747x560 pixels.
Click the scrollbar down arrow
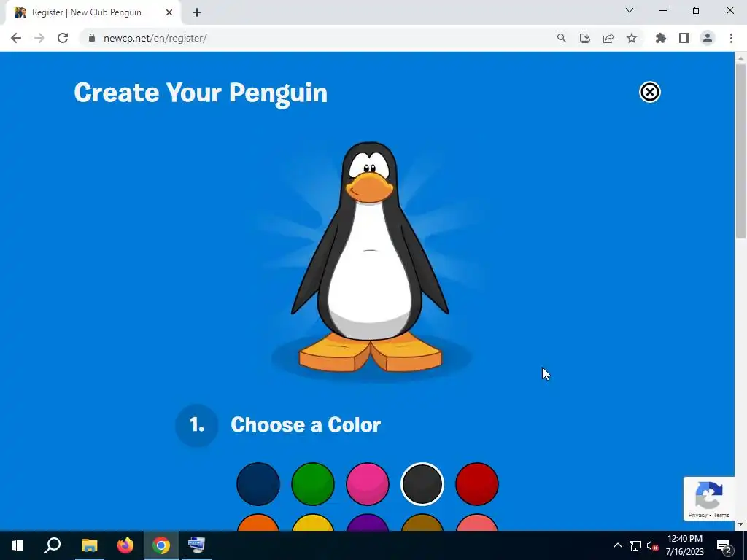pos(740,525)
